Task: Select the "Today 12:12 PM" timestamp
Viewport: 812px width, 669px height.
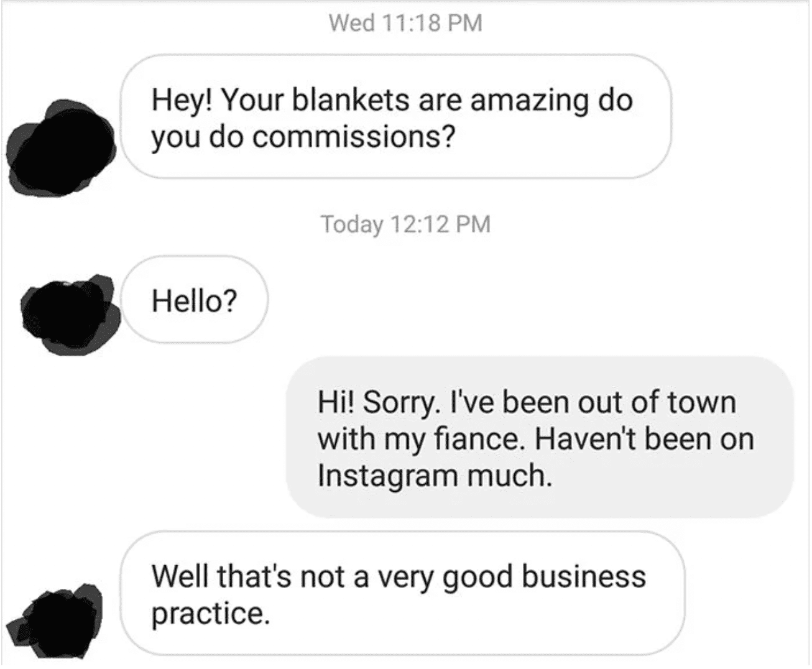Action: point(405,224)
